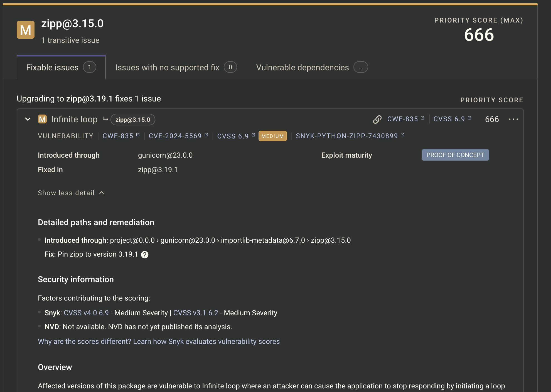Click the MEDIUM severity badge
The height and width of the screenshot is (392, 551).
coord(273,136)
